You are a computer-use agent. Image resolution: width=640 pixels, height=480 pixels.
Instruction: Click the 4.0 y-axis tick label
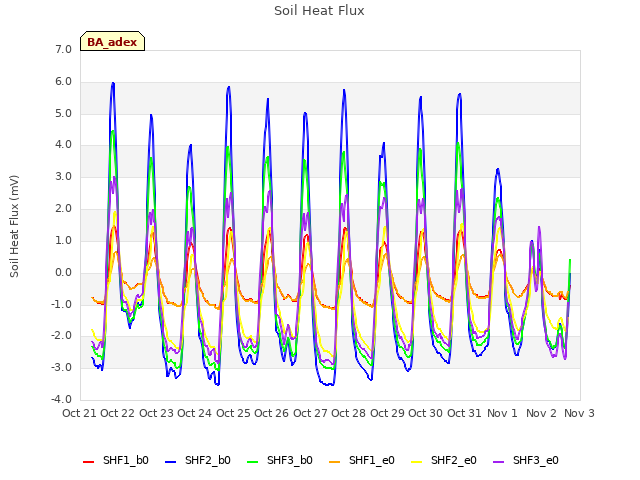[63, 144]
